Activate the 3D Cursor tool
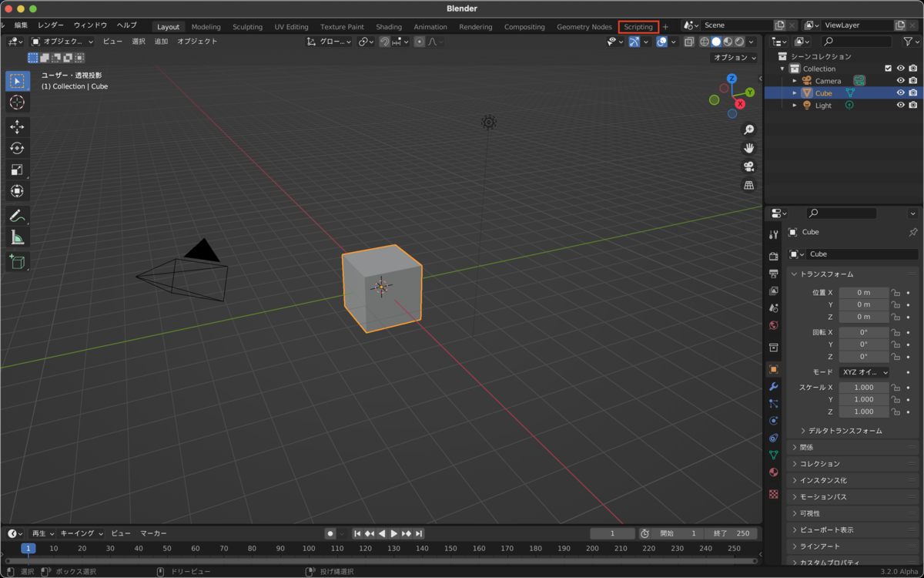The image size is (924, 578). tap(18, 102)
